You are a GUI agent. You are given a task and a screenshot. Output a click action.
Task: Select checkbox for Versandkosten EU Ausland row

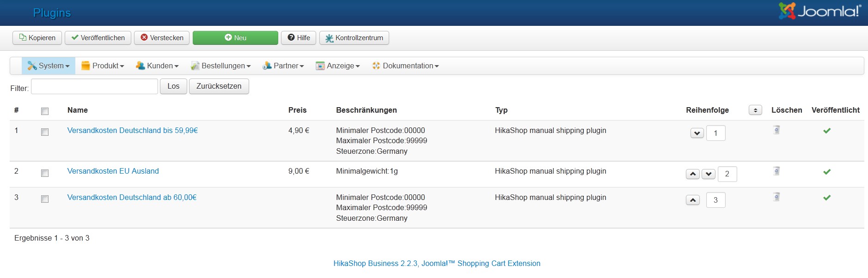tap(45, 173)
